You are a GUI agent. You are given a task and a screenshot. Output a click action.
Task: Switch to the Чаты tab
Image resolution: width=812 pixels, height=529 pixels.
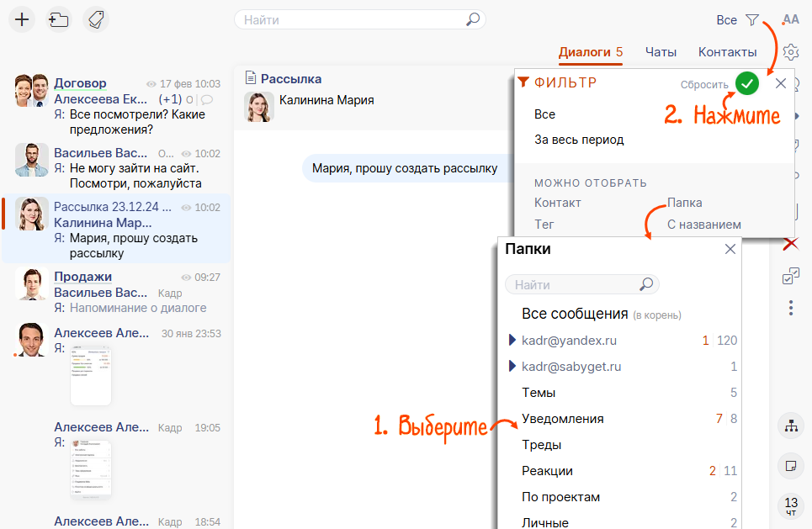(x=661, y=52)
